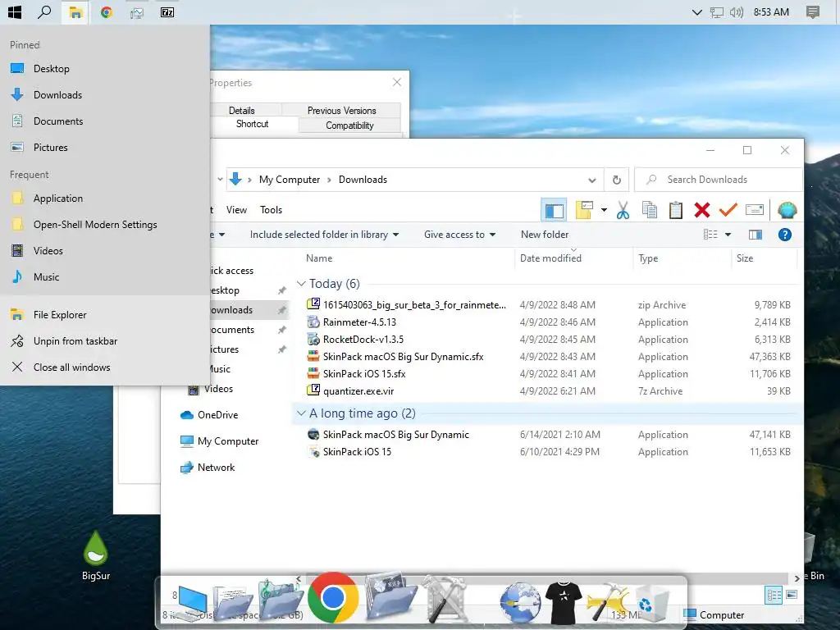Open the recycle bin dock icon
The width and height of the screenshot is (840, 630).
click(651, 603)
